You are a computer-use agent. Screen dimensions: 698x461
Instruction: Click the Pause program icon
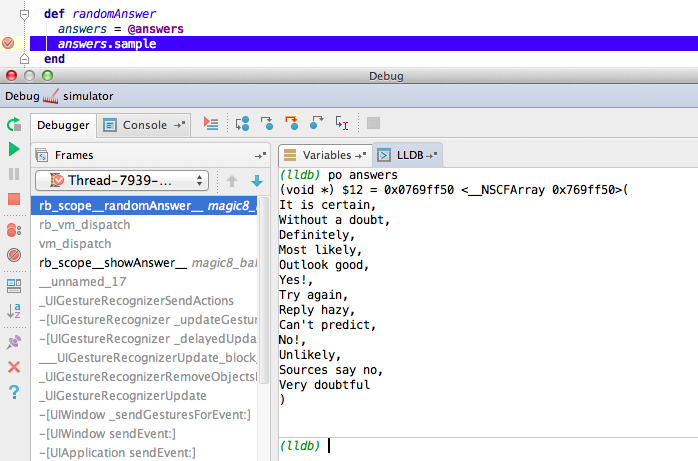coord(14,174)
